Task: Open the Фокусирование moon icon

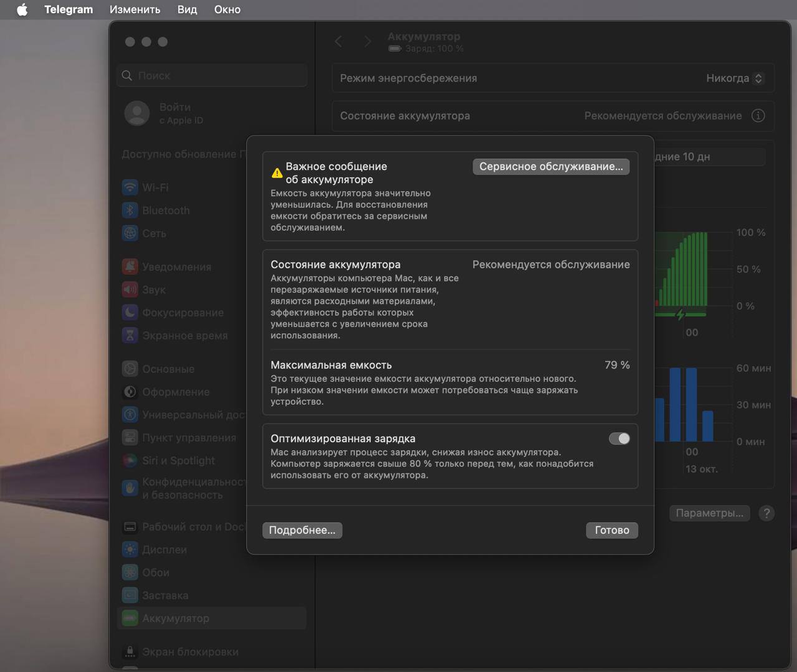Action: pos(130,313)
